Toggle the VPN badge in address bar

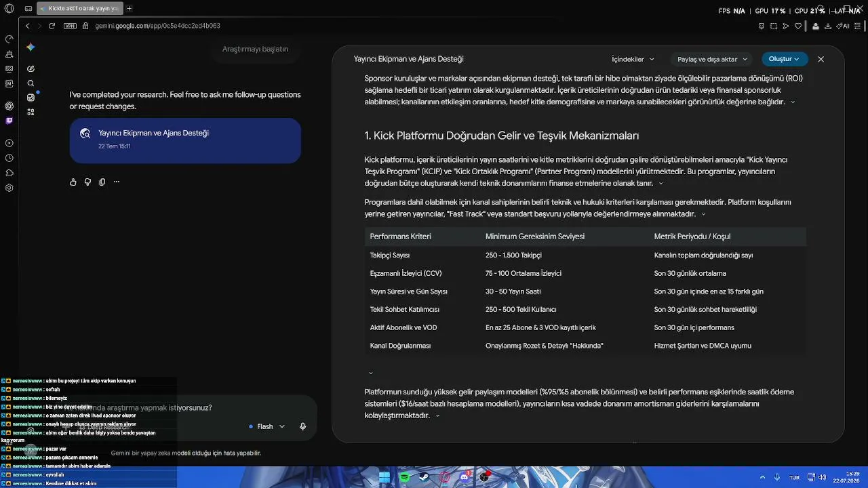[70, 26]
